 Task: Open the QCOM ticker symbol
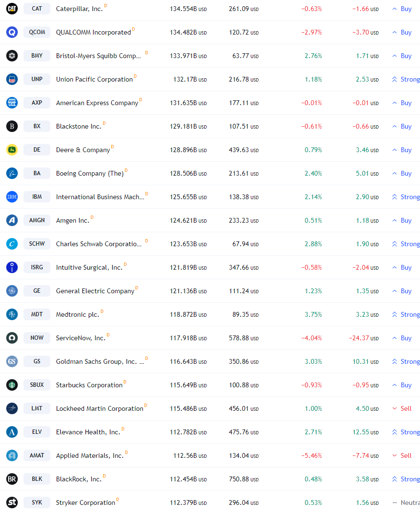37,32
